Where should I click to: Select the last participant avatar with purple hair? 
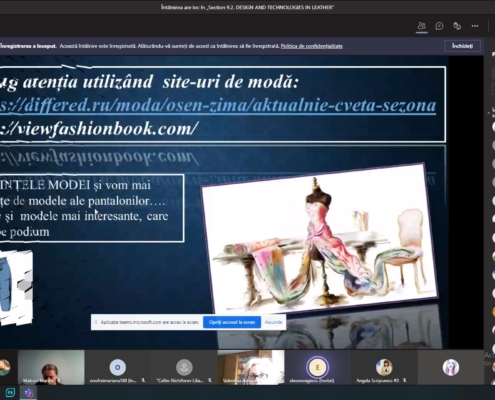[451, 367]
